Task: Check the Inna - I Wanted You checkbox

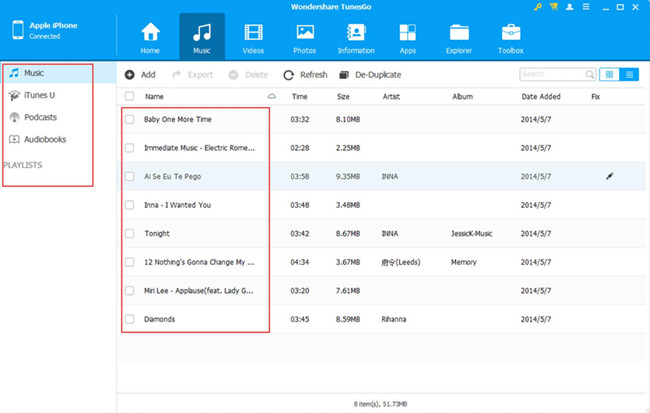Action: click(x=129, y=205)
